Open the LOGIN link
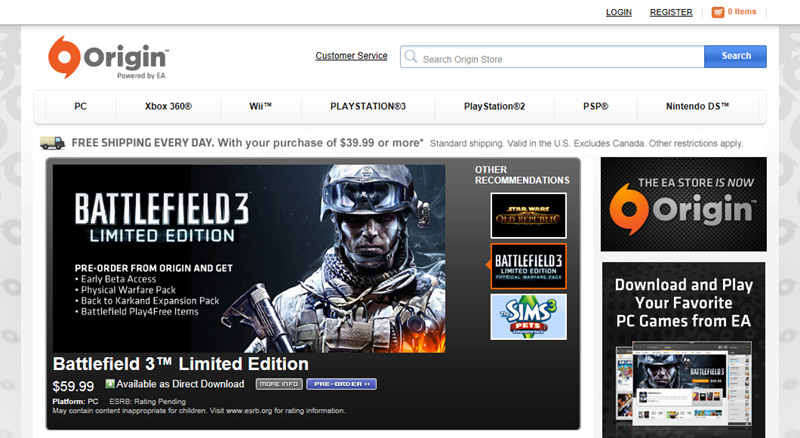The image size is (800, 438). click(618, 12)
